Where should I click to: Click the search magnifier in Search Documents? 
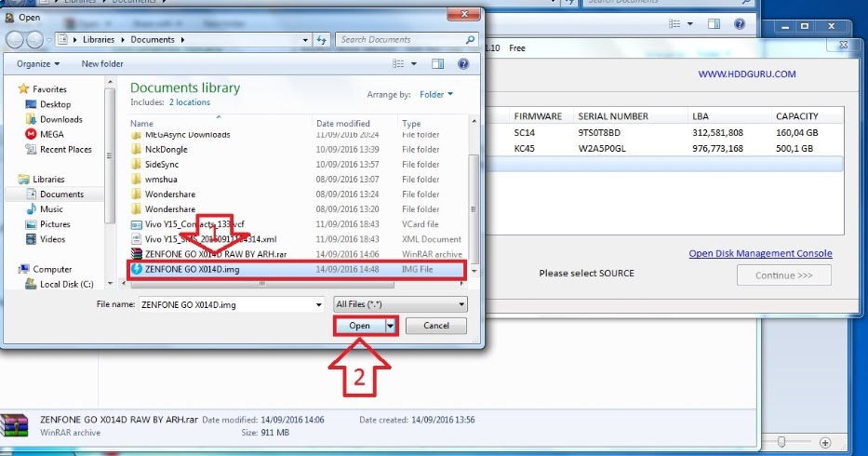pos(470,40)
